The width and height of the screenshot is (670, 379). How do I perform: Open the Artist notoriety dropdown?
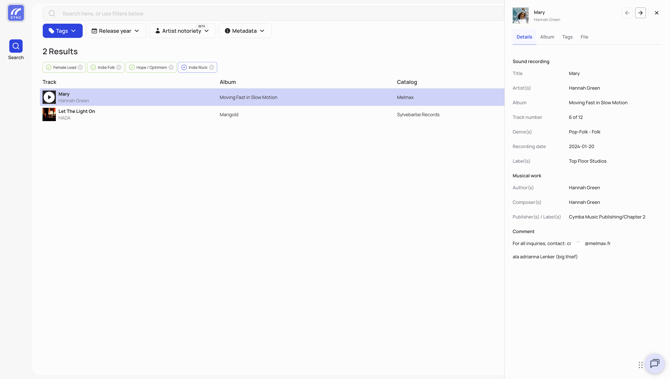(182, 31)
